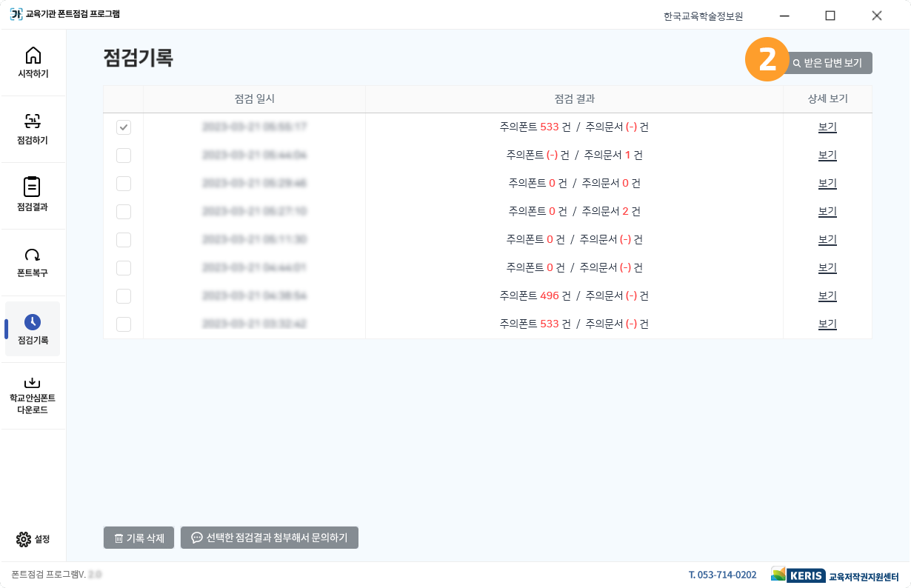Viewport: 911px width, 588px height.
Task: Maximize the application window
Action: point(830,16)
